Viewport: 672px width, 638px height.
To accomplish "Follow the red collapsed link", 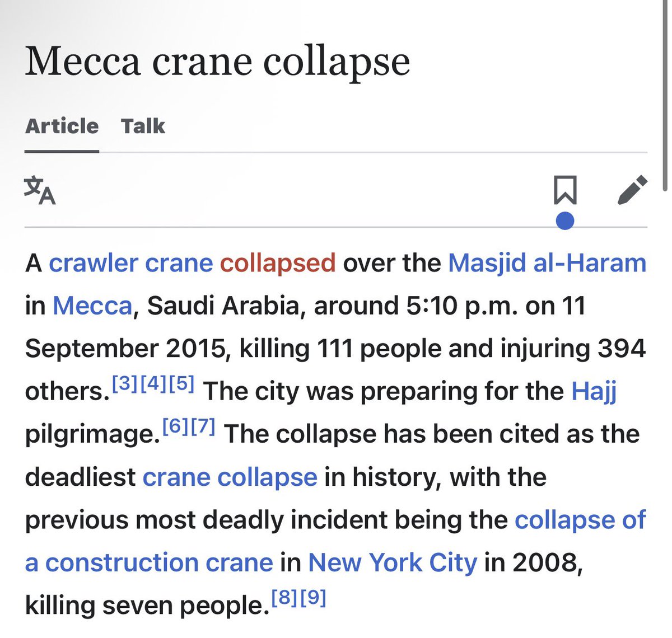I will click(278, 263).
